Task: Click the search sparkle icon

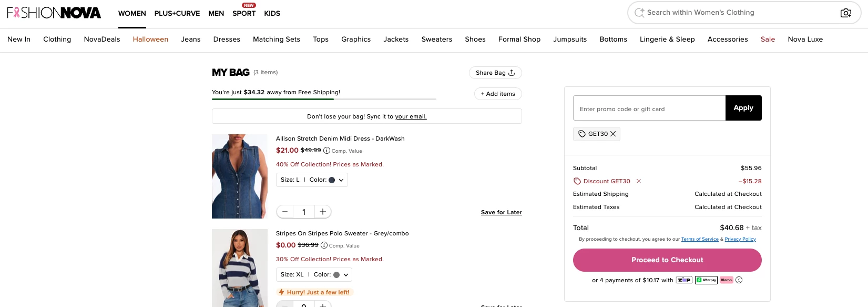Action: [x=639, y=13]
